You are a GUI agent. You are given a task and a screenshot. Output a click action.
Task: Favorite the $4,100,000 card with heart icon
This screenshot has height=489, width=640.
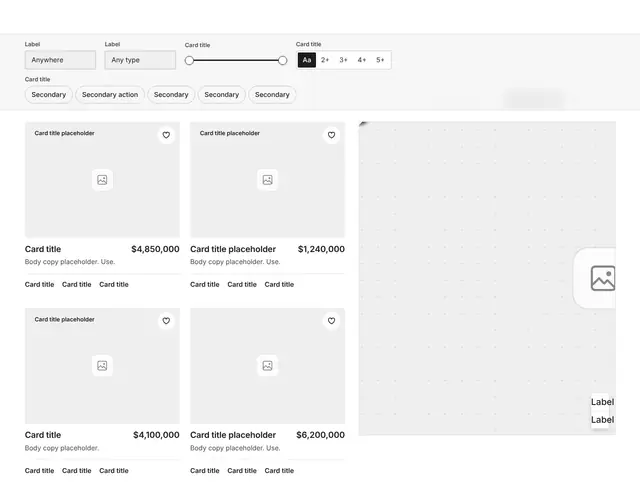point(166,321)
